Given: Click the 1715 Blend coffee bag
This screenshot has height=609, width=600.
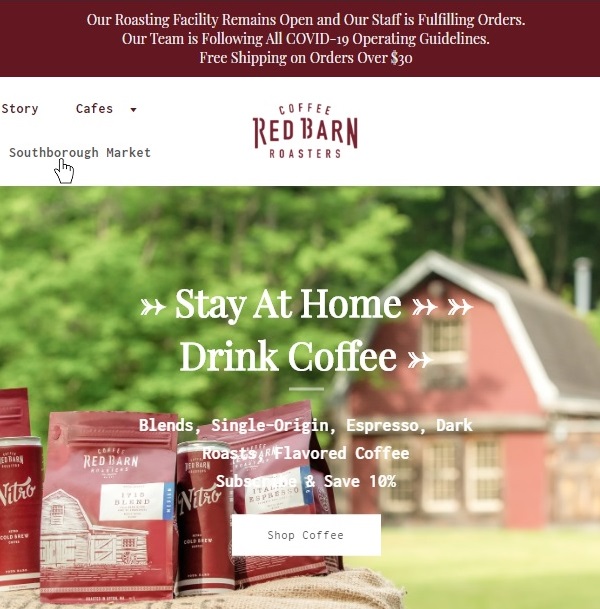Looking at the screenshot, I should (108, 505).
